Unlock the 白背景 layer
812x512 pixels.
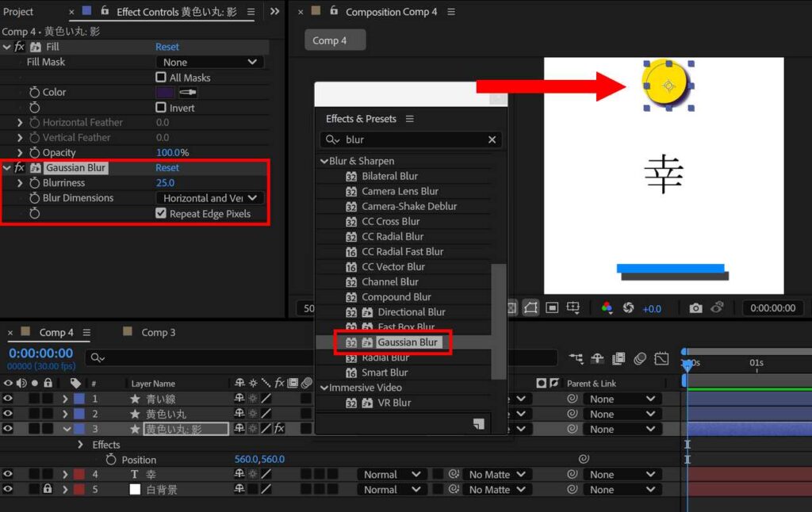point(47,489)
